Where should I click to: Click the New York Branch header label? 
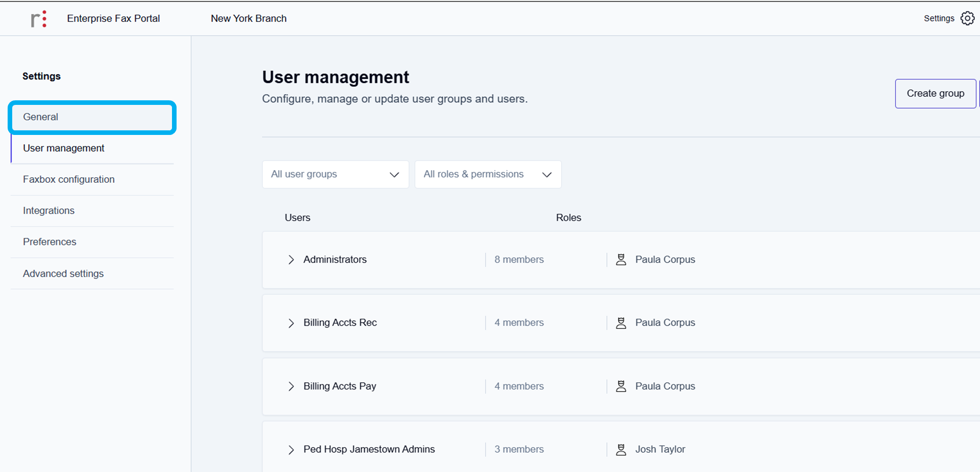click(249, 19)
